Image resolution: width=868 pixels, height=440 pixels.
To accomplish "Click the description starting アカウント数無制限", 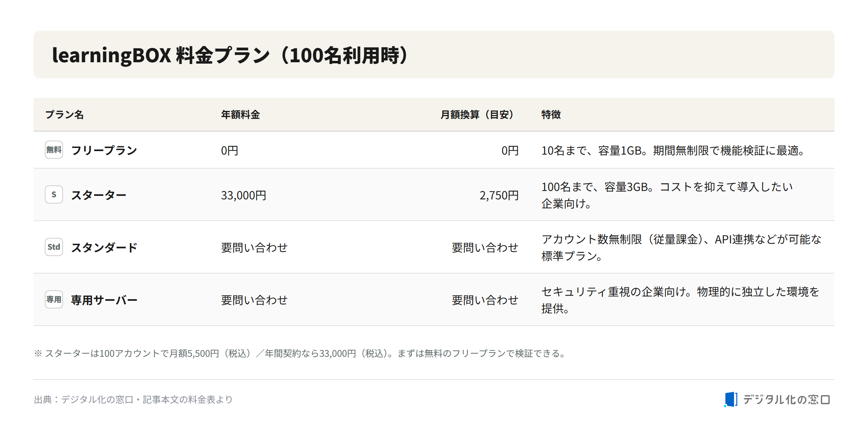I will [681, 248].
